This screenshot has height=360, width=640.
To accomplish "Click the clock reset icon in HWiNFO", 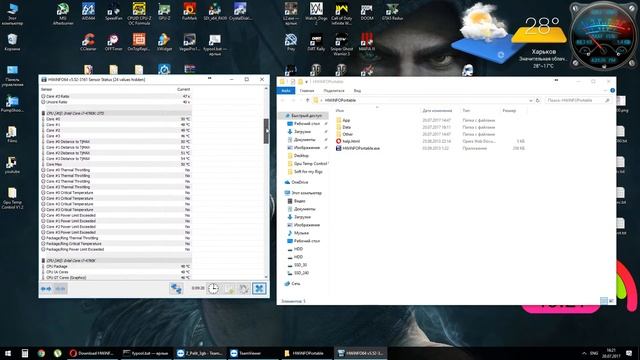I will (213, 289).
